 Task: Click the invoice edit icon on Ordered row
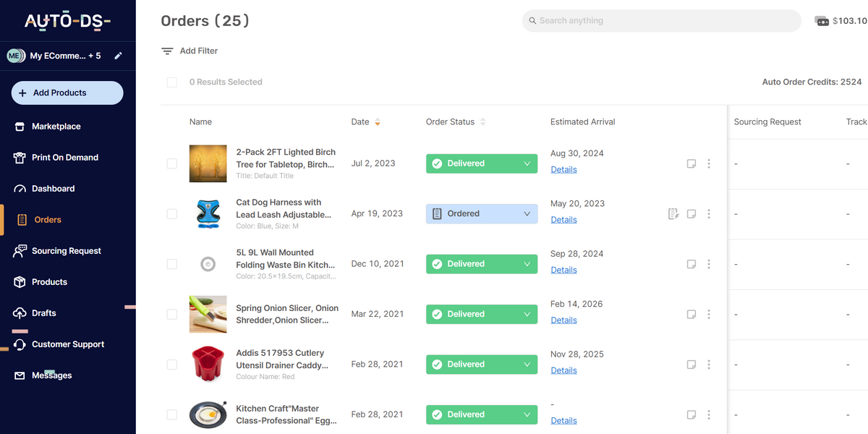[x=673, y=214]
